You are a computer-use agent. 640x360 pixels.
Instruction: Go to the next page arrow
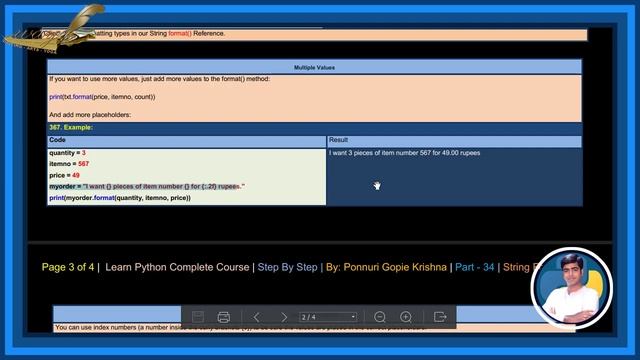284,317
